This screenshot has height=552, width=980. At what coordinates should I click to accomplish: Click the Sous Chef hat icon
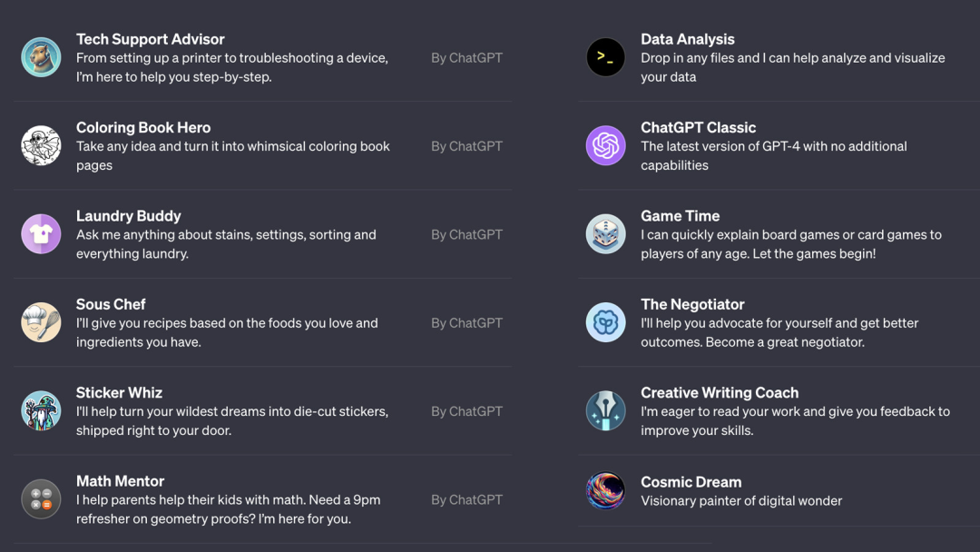(41, 322)
